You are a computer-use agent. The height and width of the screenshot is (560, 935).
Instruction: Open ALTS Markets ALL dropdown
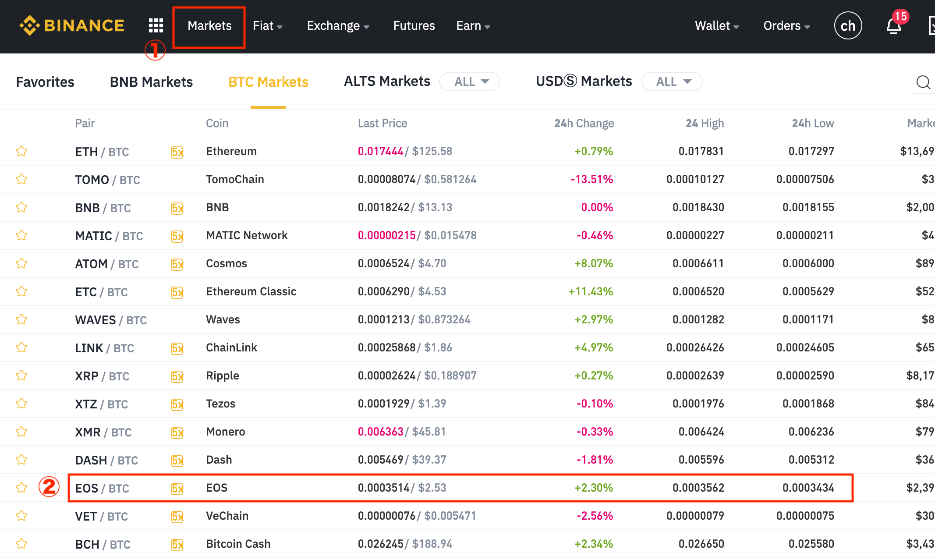point(470,82)
